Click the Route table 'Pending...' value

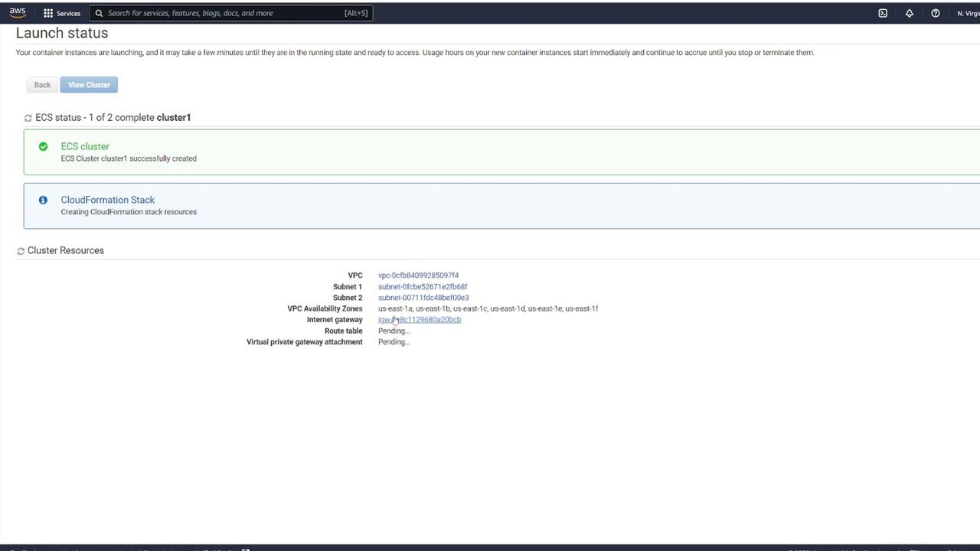coord(394,331)
